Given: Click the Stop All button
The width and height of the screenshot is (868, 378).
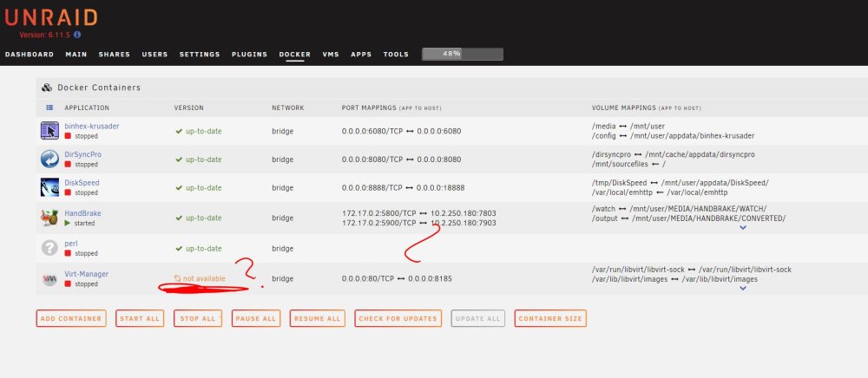Looking at the screenshot, I should coord(198,318).
